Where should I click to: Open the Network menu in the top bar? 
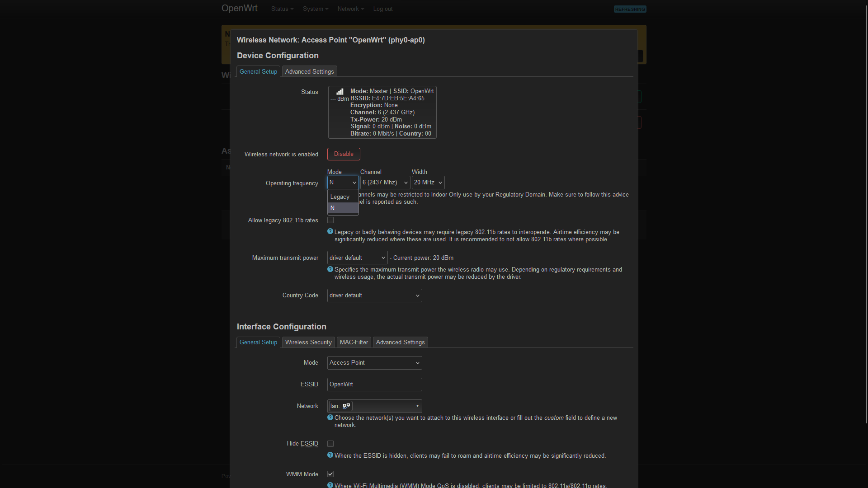click(x=350, y=9)
